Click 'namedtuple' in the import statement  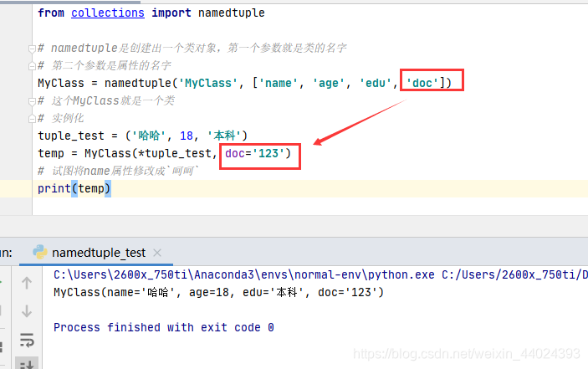232,13
